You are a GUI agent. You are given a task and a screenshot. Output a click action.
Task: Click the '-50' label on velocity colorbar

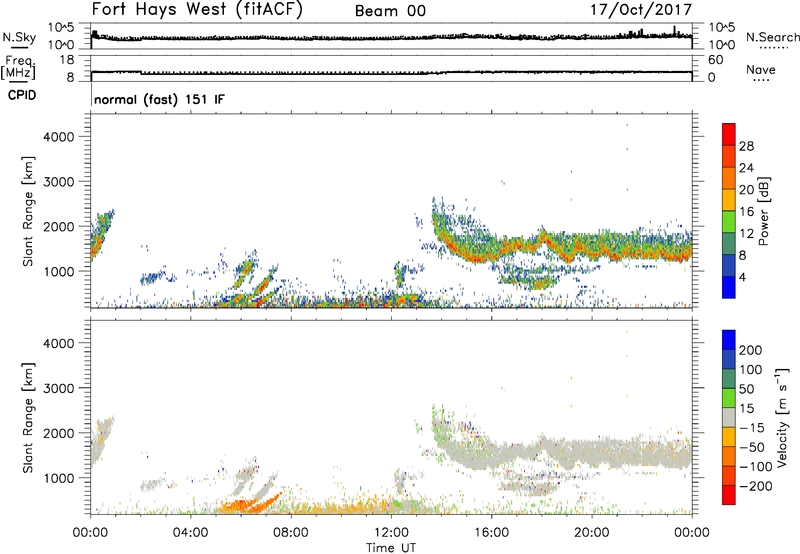(x=751, y=447)
